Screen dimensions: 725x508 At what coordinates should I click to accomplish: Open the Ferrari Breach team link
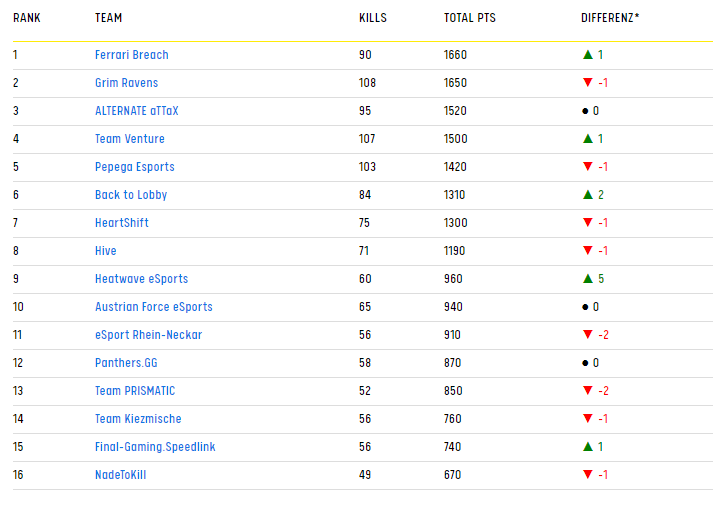point(131,55)
